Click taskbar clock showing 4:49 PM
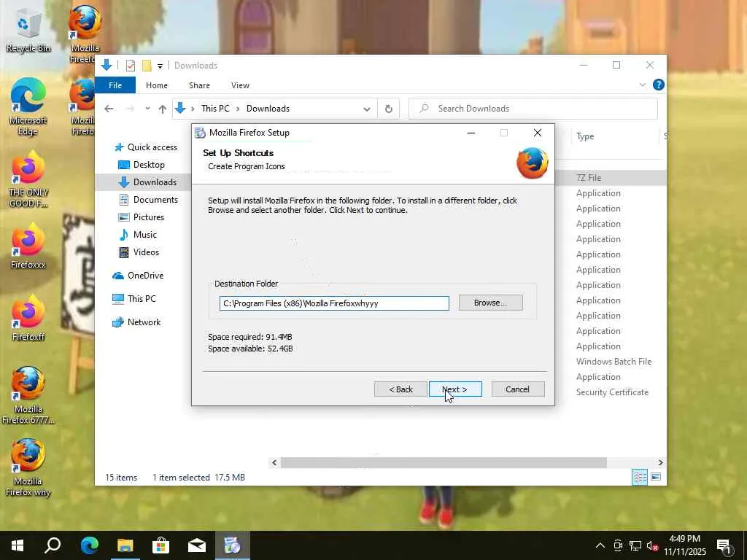The image size is (747, 560). [684, 545]
